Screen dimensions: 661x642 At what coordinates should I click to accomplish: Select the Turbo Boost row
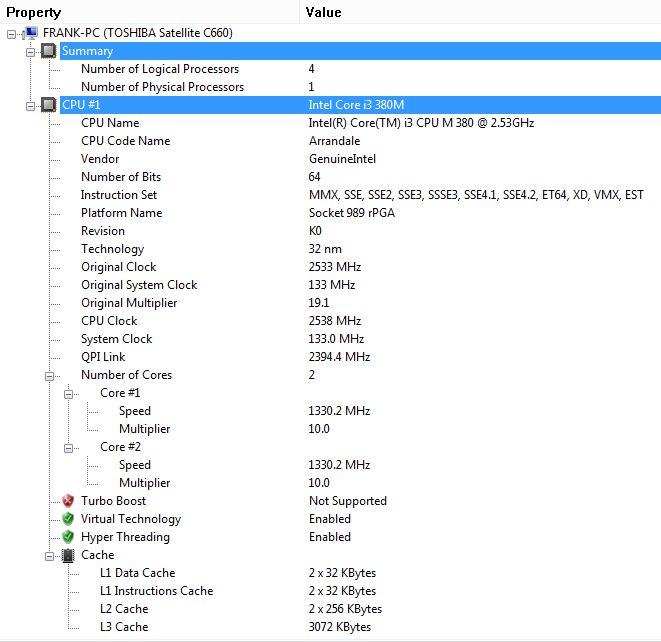click(x=330, y=501)
